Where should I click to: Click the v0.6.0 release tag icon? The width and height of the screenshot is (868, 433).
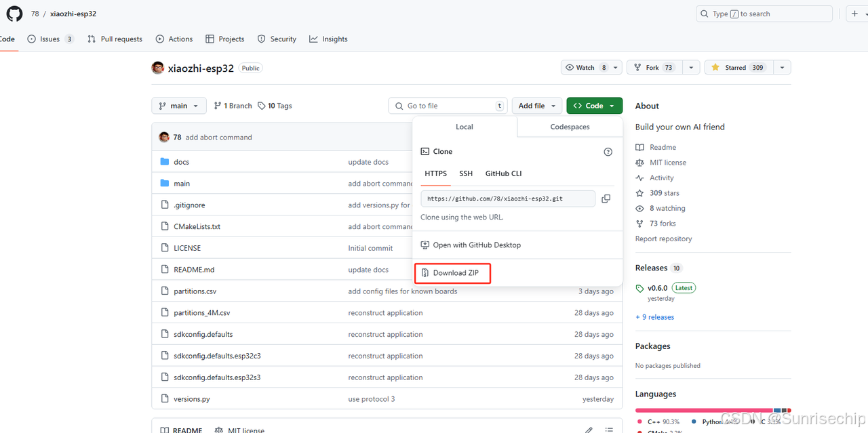pyautogui.click(x=640, y=288)
